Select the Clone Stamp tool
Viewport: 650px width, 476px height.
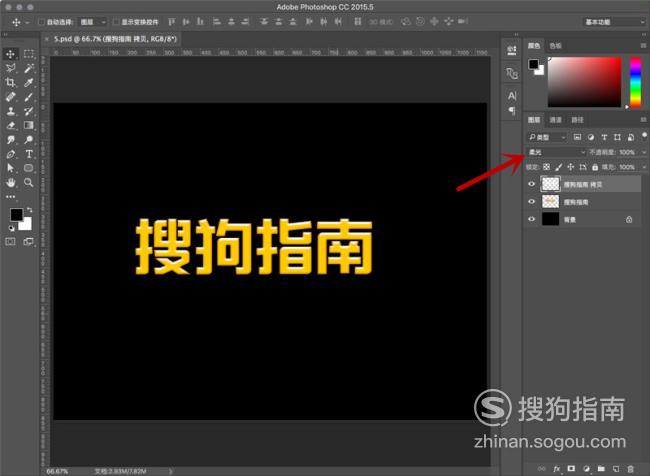tap(10, 111)
